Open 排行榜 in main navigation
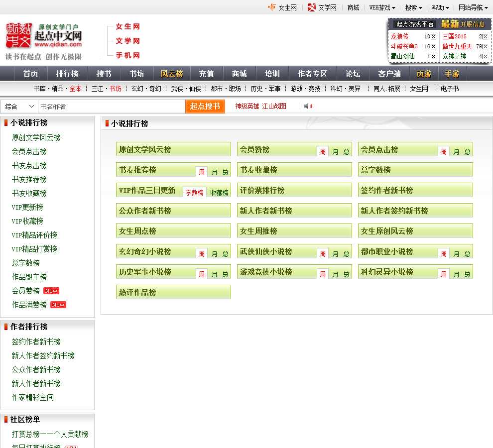The image size is (493, 448). [x=67, y=74]
